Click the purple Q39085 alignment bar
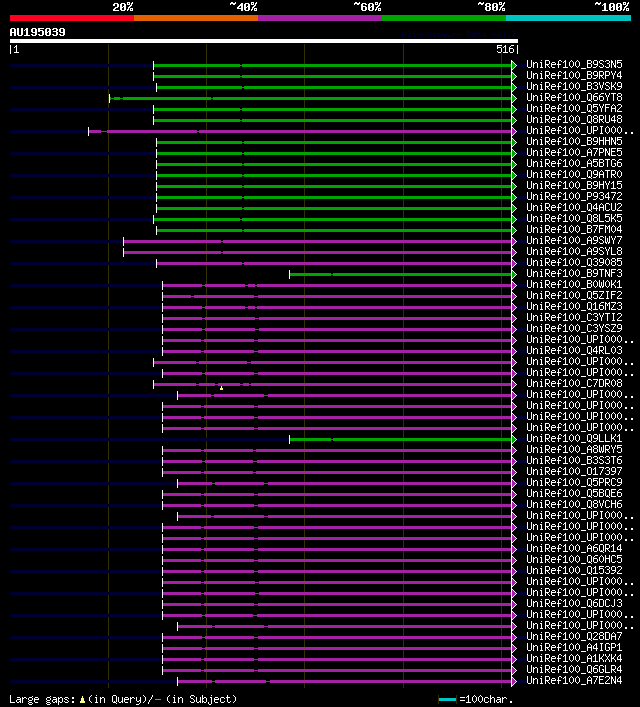The width and height of the screenshot is (640, 707). [334, 263]
